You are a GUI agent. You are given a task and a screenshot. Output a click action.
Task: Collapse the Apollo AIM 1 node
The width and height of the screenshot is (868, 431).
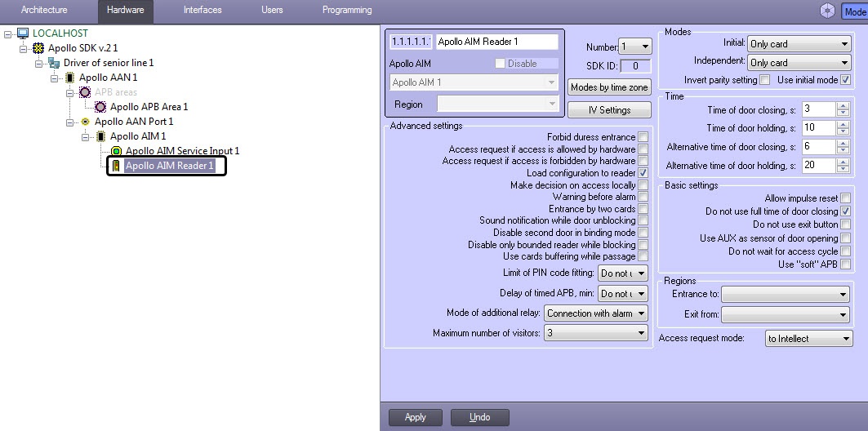[85, 136]
